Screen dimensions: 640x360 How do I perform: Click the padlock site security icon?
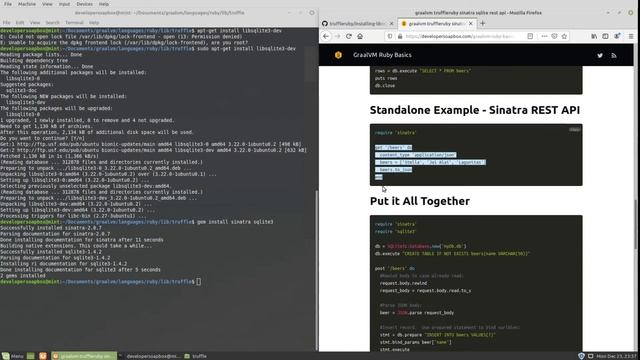tap(400, 36)
